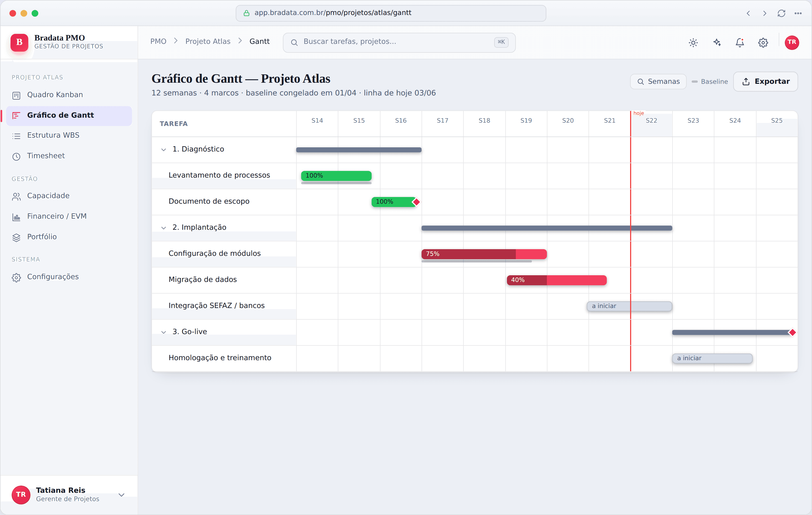The width and height of the screenshot is (812, 515).
Task: Click the Diagnóstico summary bar
Action: pyautogui.click(x=359, y=150)
